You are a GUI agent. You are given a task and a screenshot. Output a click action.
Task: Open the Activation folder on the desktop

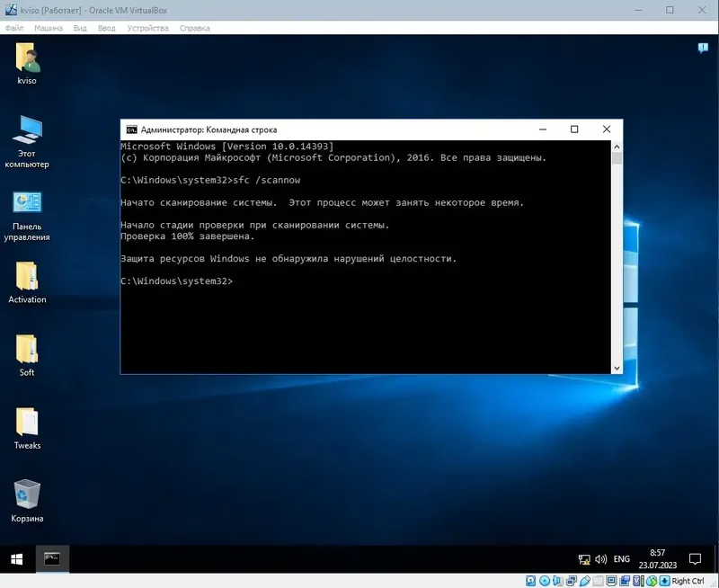(27, 283)
